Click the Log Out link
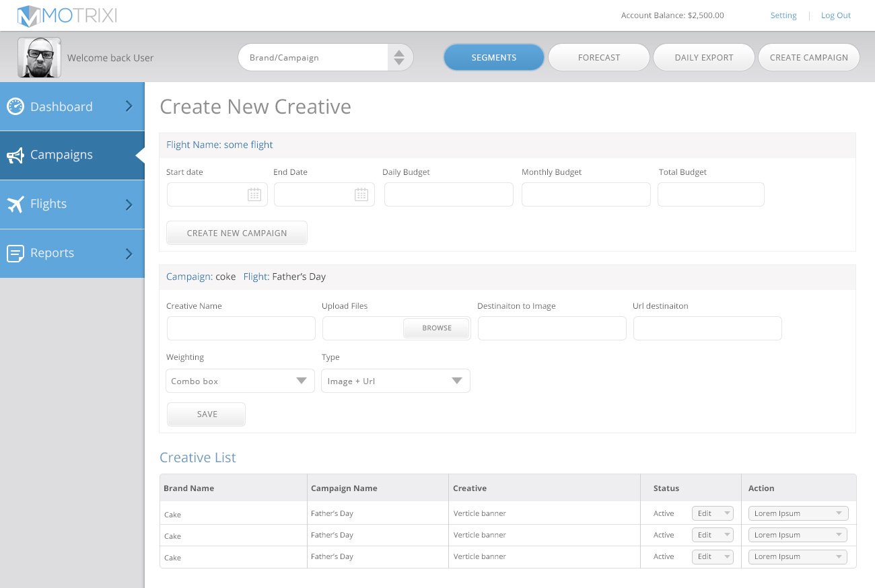The width and height of the screenshot is (875, 588). coord(836,15)
